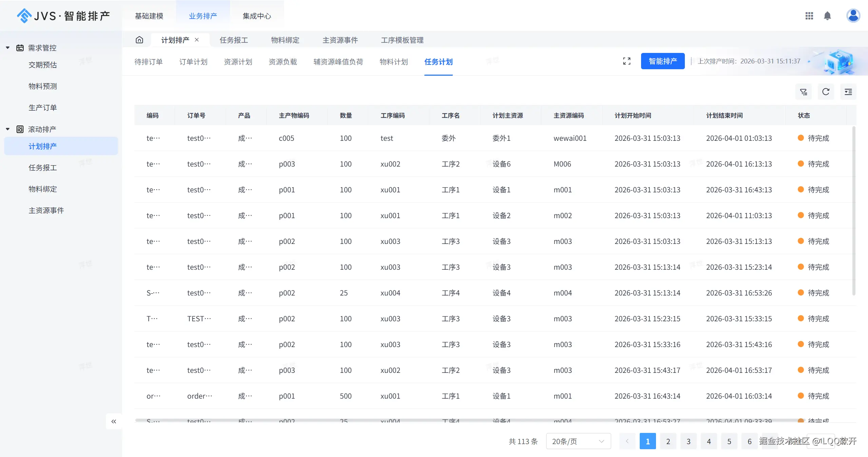The height and width of the screenshot is (457, 868).
Task: Open column settings icon
Action: [x=848, y=92]
